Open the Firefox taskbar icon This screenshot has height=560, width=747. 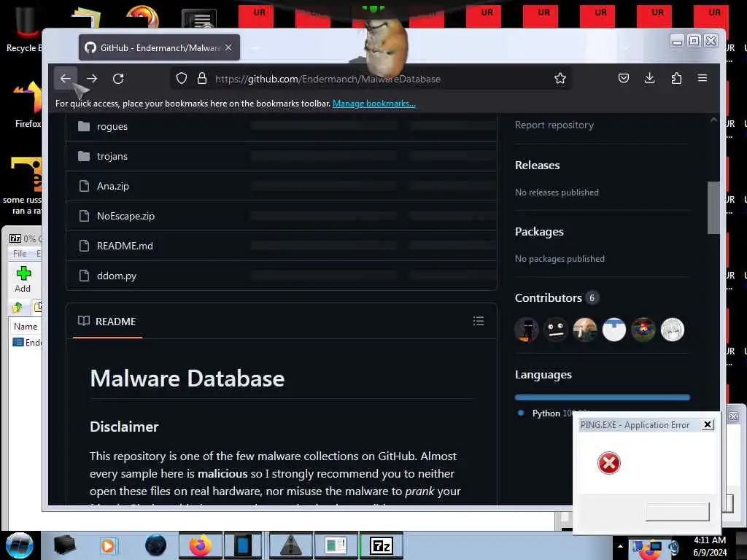pos(201,545)
